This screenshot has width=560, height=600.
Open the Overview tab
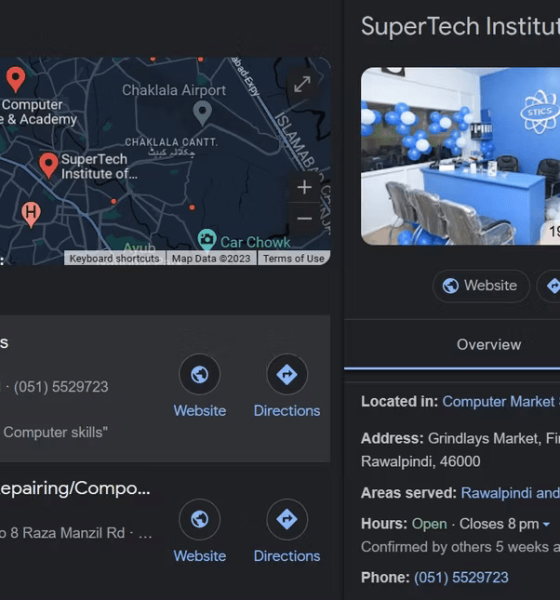[489, 345]
